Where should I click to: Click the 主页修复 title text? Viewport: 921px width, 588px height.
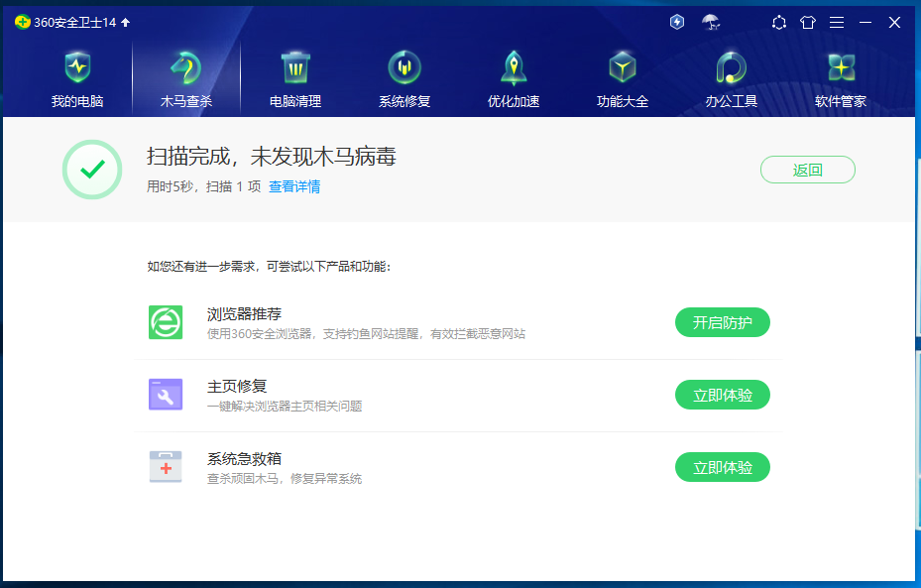coord(237,386)
